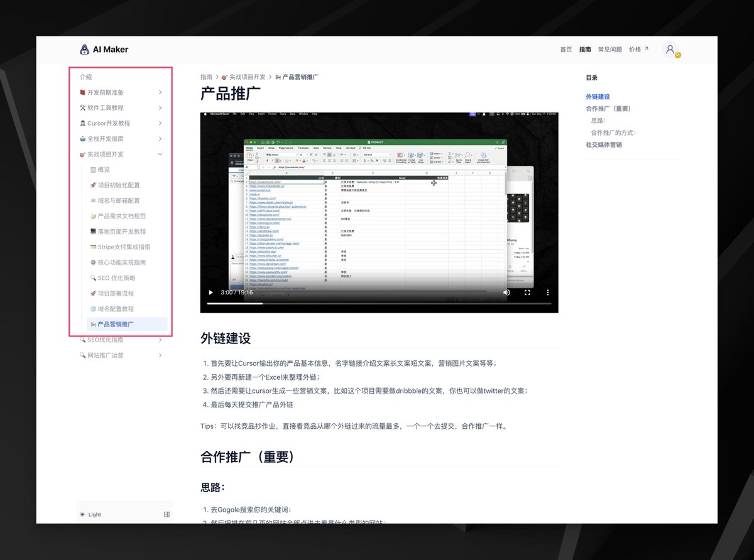754x560 pixels.
Task: Click the 外链建设 section heading
Action: coord(226,338)
